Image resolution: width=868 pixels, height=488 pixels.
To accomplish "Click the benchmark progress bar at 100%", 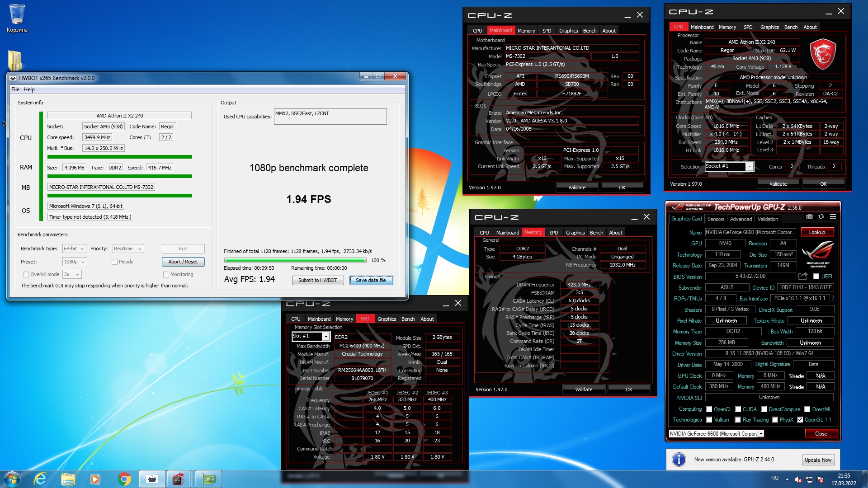I will (295, 260).
